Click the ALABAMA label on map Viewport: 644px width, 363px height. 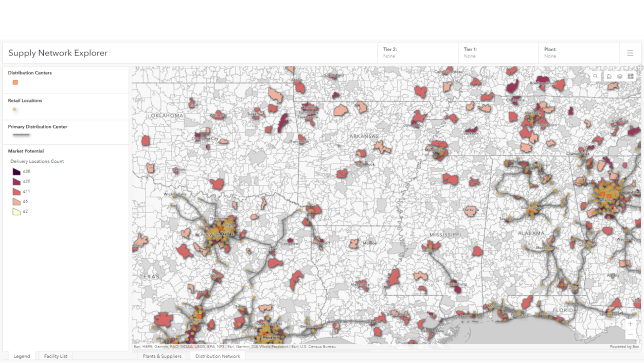coord(531,233)
